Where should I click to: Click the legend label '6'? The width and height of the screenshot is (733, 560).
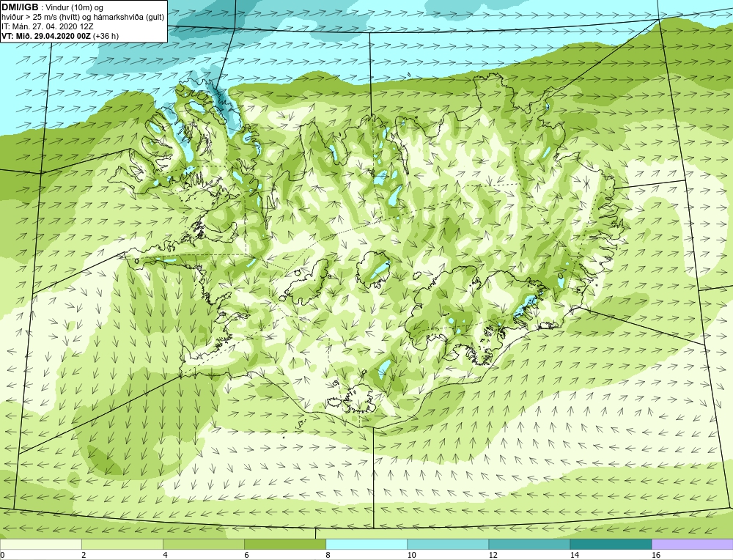pyautogui.click(x=246, y=555)
